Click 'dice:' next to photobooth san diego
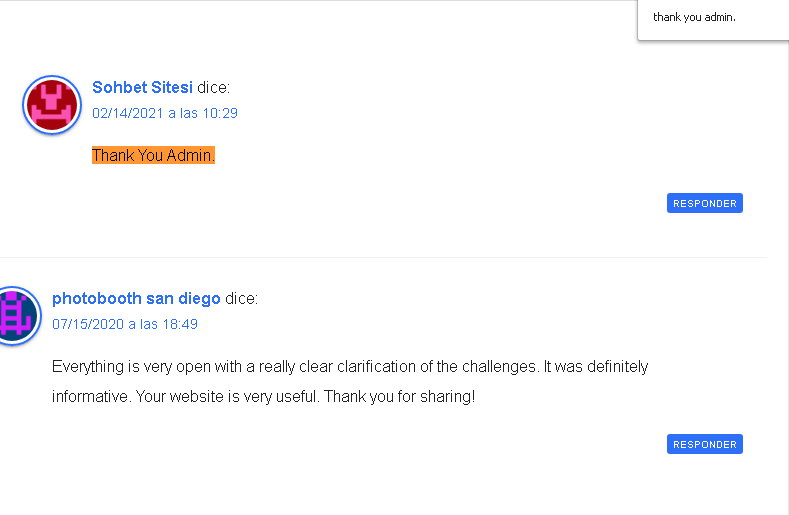 pyautogui.click(x=242, y=299)
